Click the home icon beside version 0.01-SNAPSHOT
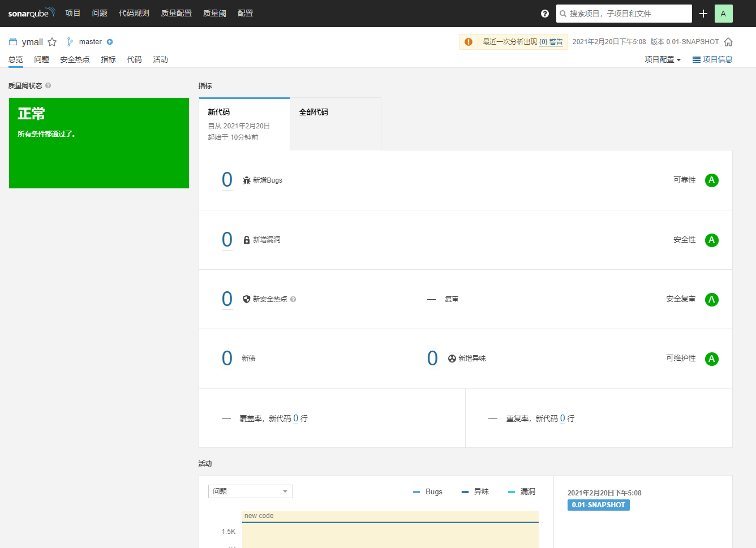This screenshot has height=548, width=756. [x=728, y=42]
